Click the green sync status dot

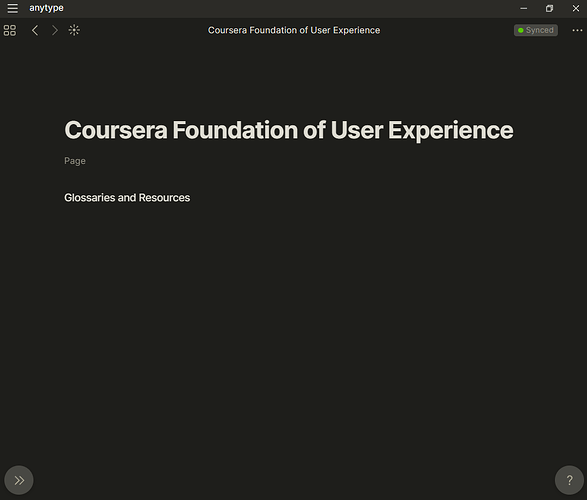click(x=520, y=30)
